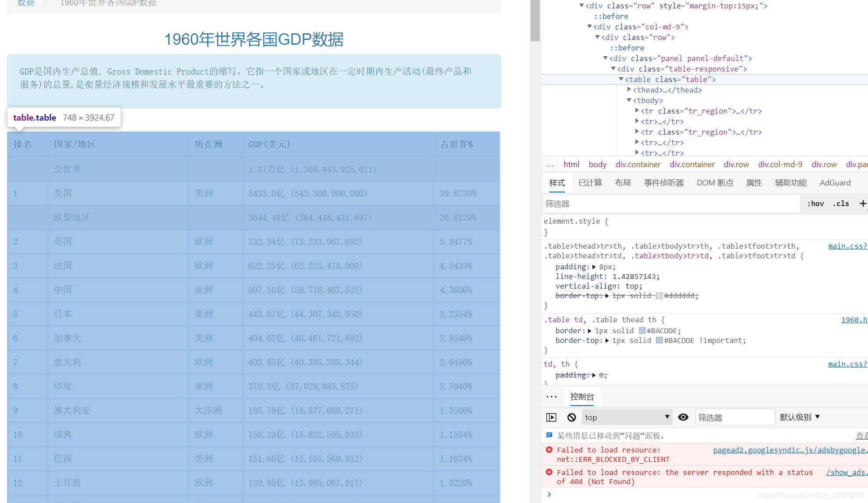
Task: Open the console drawer three-dot menu
Action: (x=552, y=397)
